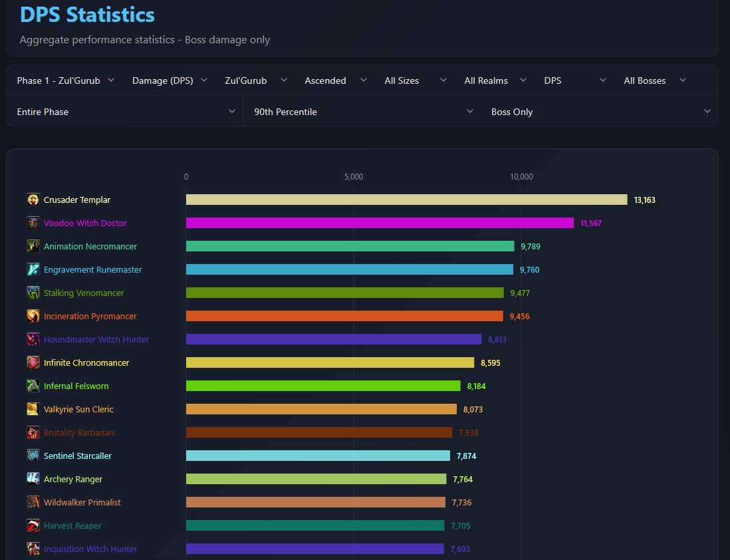Viewport: 730px width, 560px height.
Task: Click the Infinite Chronomancer icon
Action: (33, 363)
